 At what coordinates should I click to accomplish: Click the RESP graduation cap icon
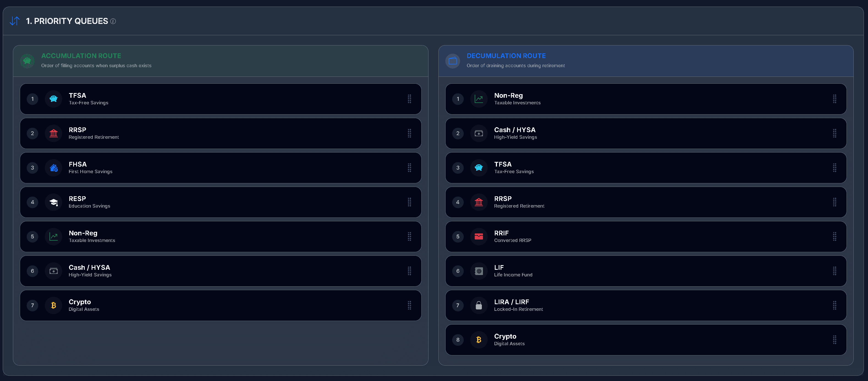coord(54,202)
